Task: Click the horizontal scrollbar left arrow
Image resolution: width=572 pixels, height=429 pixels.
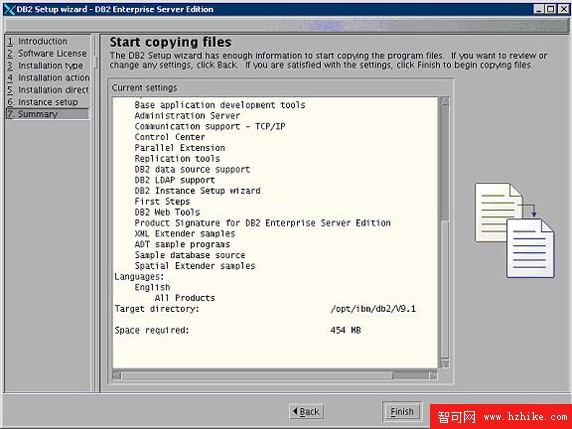Action: pyautogui.click(x=116, y=375)
